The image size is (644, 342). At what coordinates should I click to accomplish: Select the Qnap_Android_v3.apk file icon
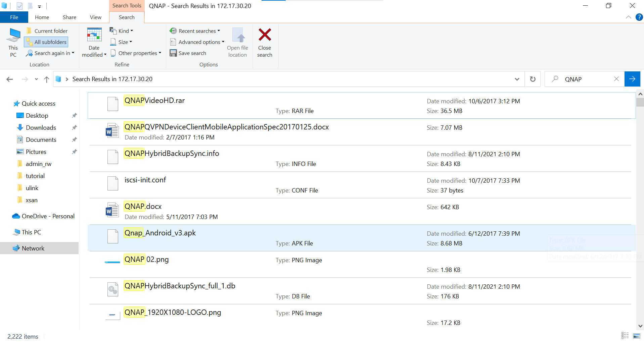tap(113, 236)
